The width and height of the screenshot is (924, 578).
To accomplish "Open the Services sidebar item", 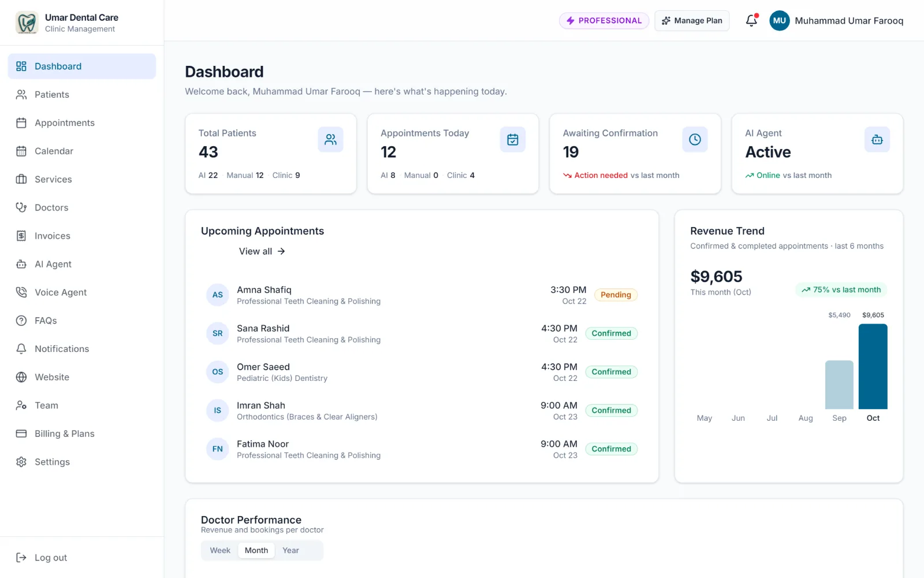I will (x=82, y=179).
